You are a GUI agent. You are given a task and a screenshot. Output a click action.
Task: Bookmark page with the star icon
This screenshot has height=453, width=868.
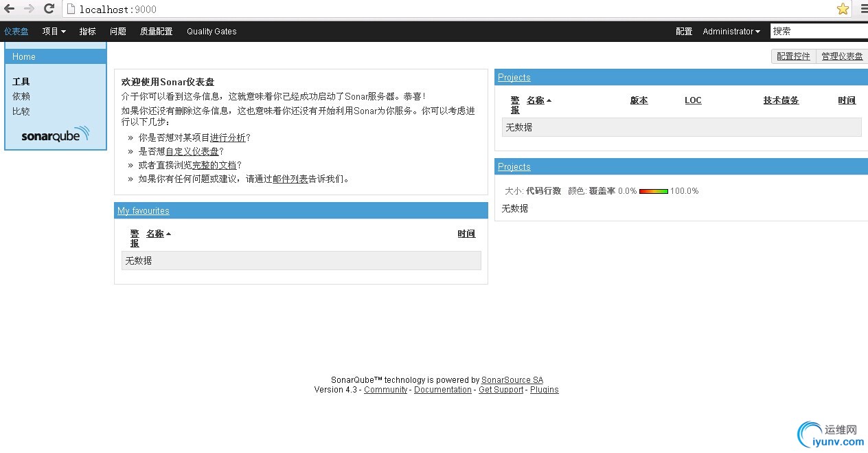click(x=843, y=9)
